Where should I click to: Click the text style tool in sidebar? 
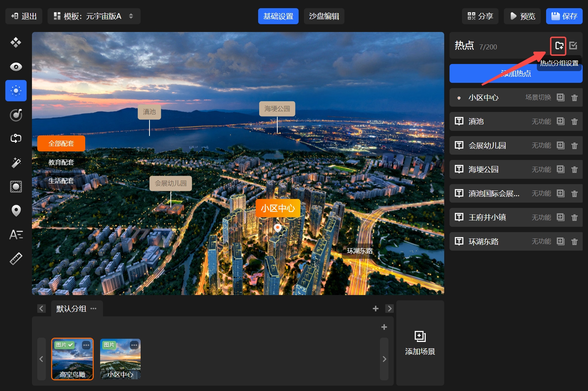[x=16, y=235]
